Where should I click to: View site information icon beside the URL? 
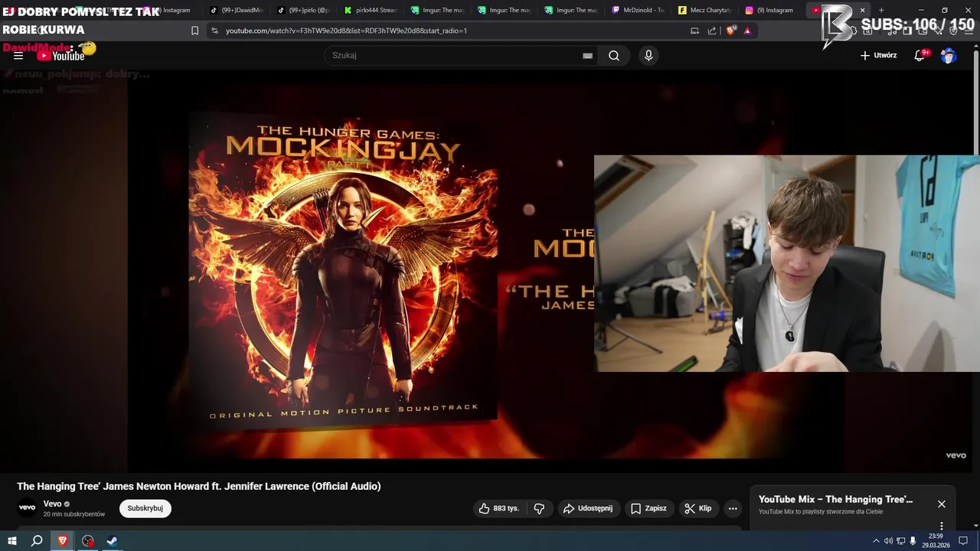[x=214, y=31]
